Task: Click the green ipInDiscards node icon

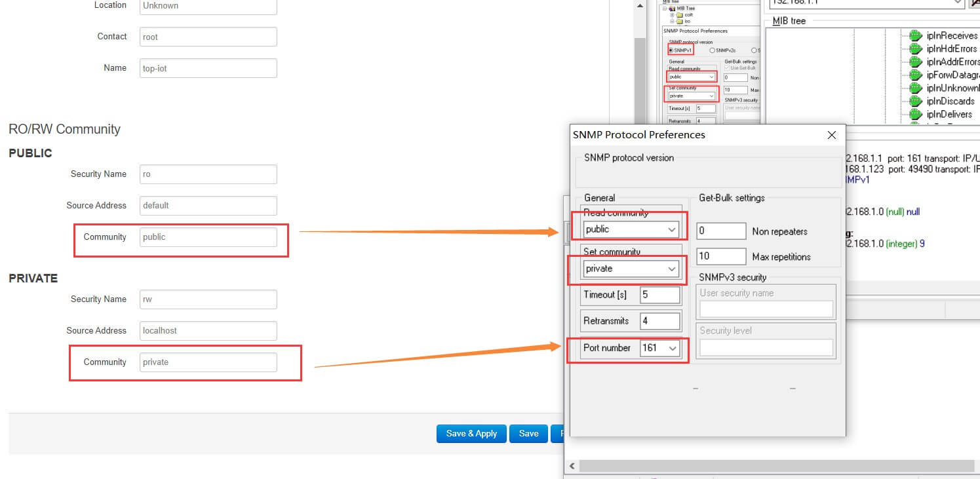Action: (x=915, y=101)
